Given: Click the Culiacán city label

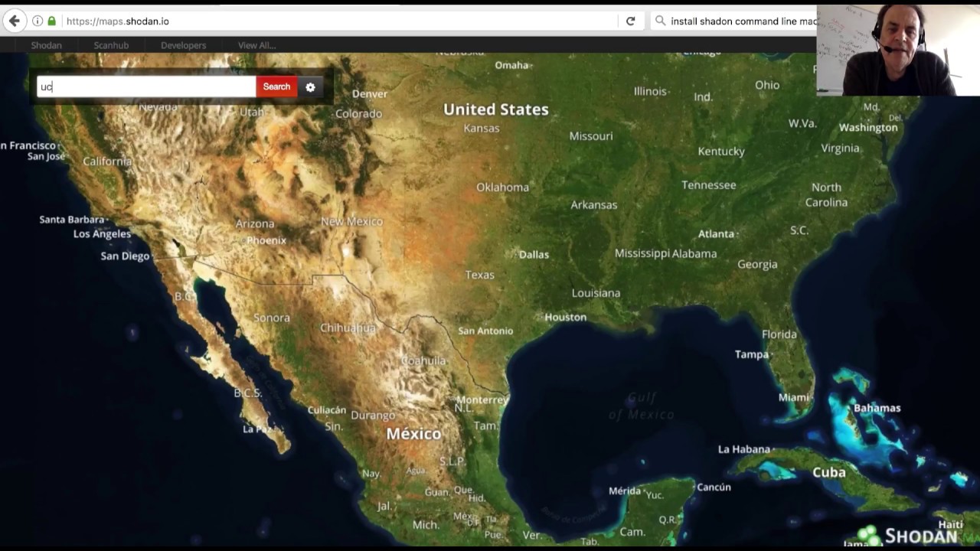Looking at the screenshot, I should tap(327, 410).
